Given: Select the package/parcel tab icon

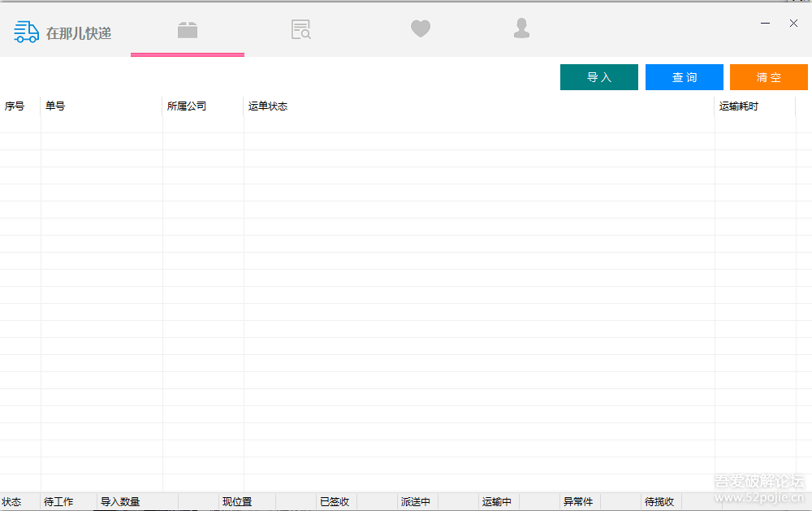Looking at the screenshot, I should (188, 29).
